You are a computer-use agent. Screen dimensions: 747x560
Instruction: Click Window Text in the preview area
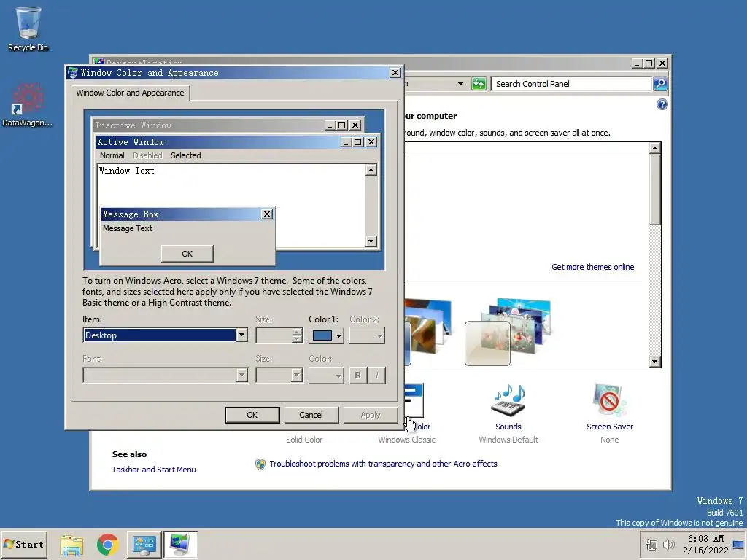(127, 171)
